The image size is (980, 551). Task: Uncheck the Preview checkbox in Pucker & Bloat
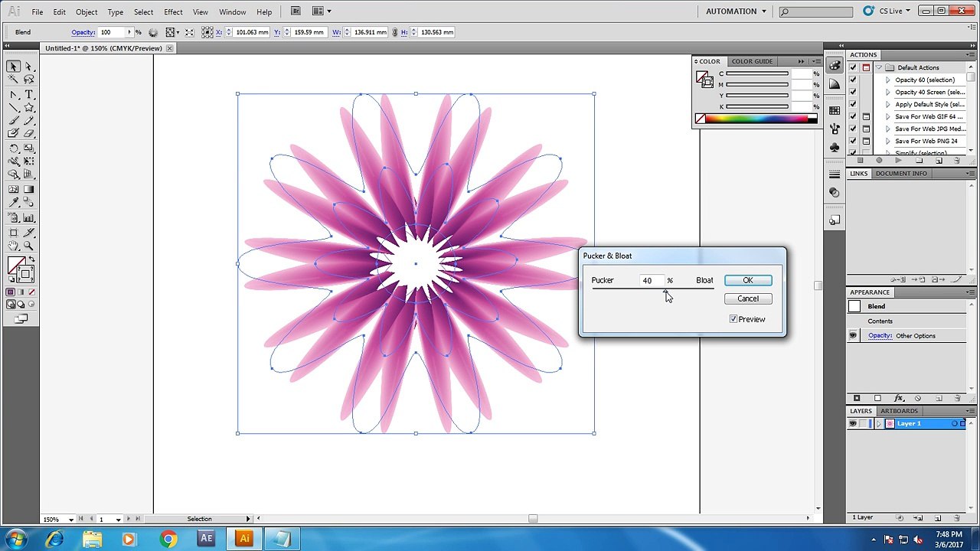tap(733, 319)
